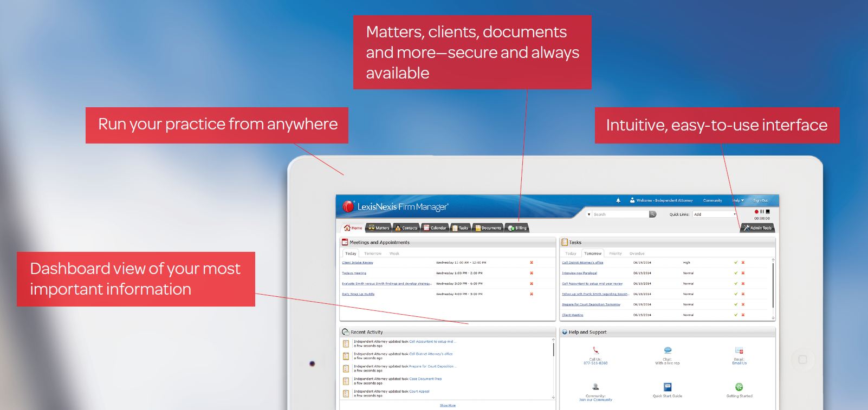Open the Case Document Prep activity link

(425, 379)
